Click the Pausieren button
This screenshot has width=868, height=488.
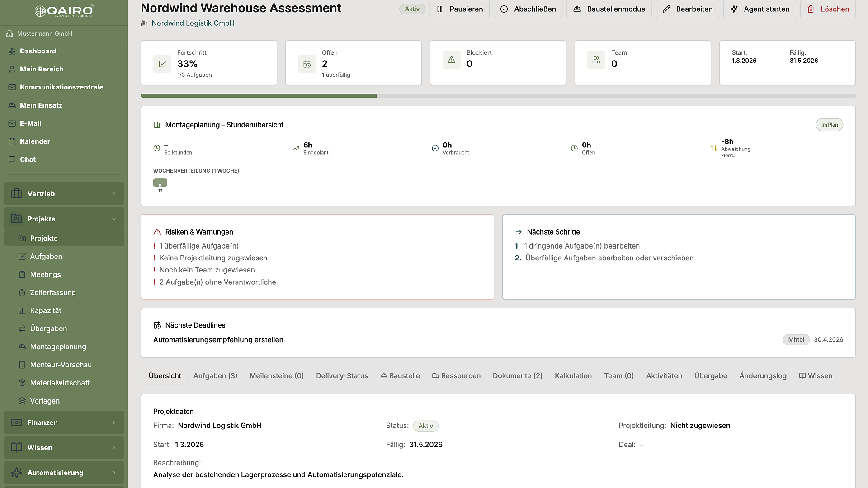point(459,9)
